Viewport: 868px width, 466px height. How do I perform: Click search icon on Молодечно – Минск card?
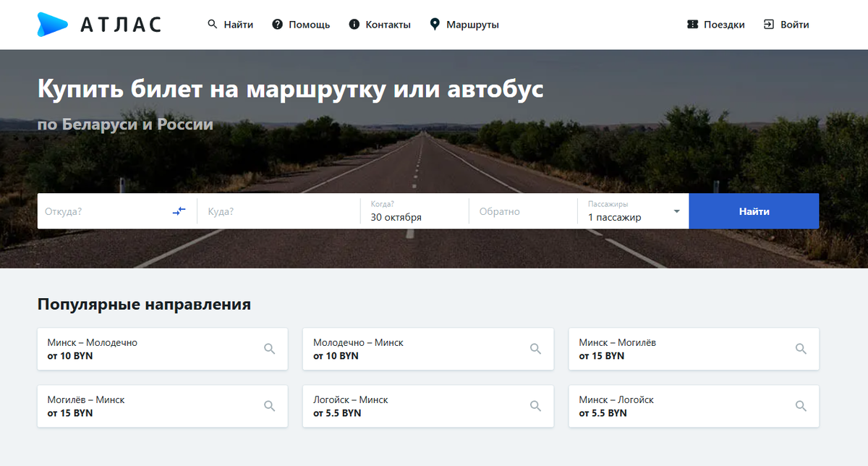[x=536, y=349]
